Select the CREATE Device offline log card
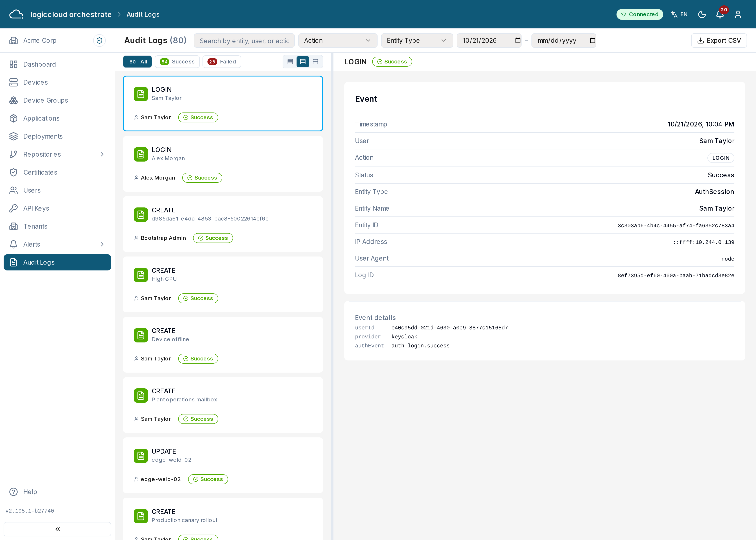 tap(223, 344)
